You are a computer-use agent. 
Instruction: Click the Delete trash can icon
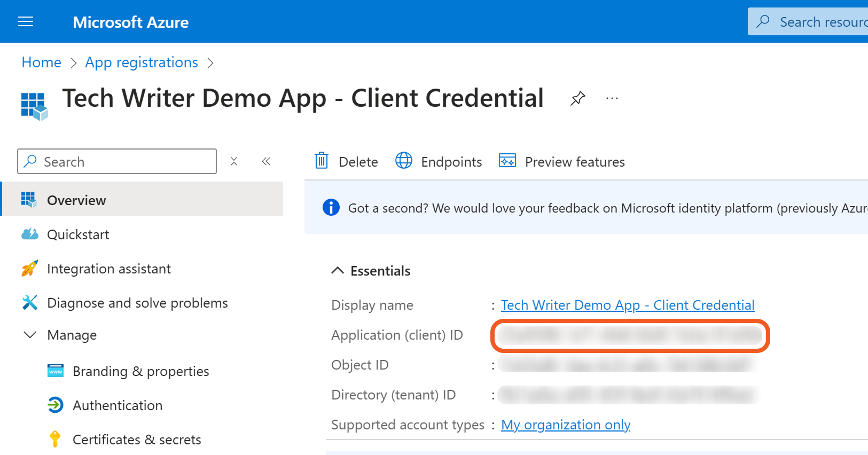tap(322, 161)
